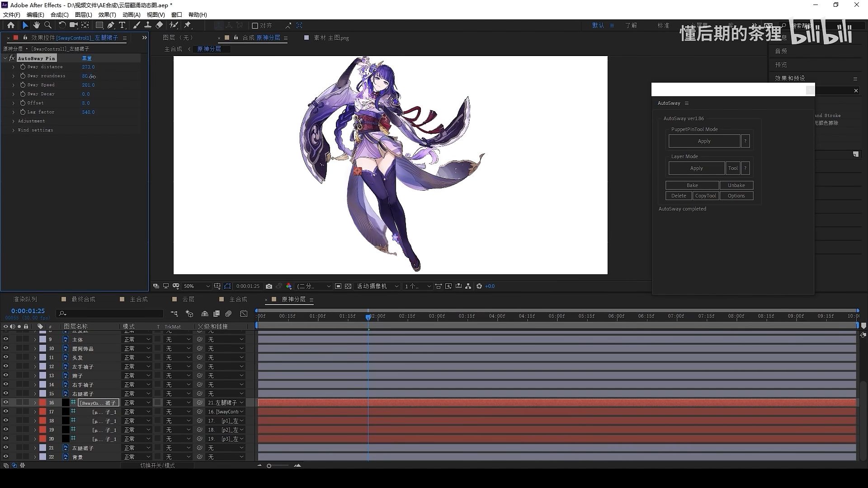Toggle the transparency grid icon
This screenshot has width=868, height=488.
pos(348,286)
